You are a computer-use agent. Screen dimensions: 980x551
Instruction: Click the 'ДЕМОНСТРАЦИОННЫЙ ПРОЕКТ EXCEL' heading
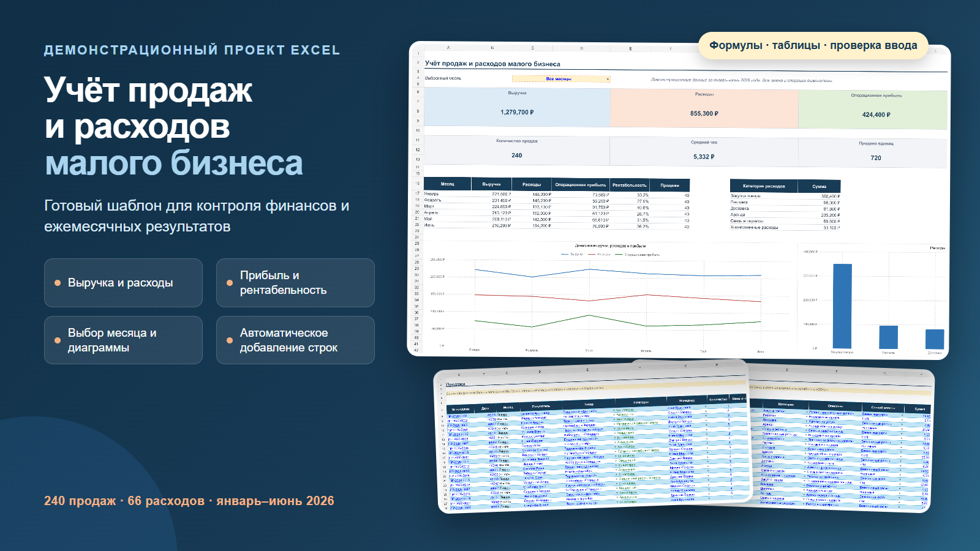pos(192,50)
